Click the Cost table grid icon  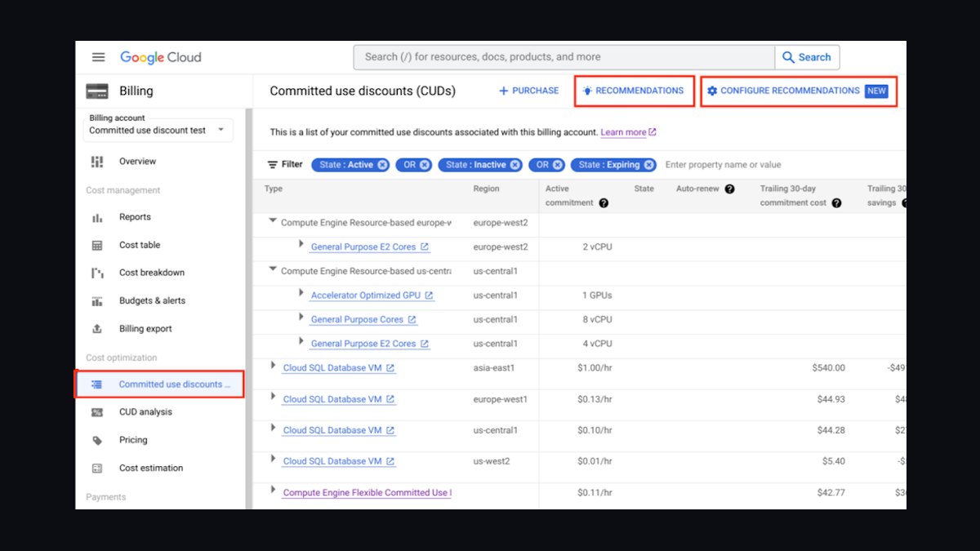[x=97, y=245]
